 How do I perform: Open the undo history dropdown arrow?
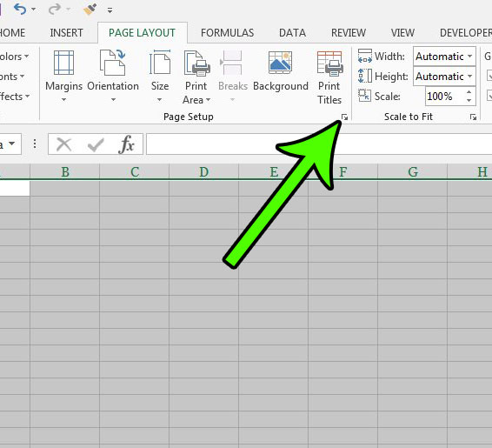33,10
